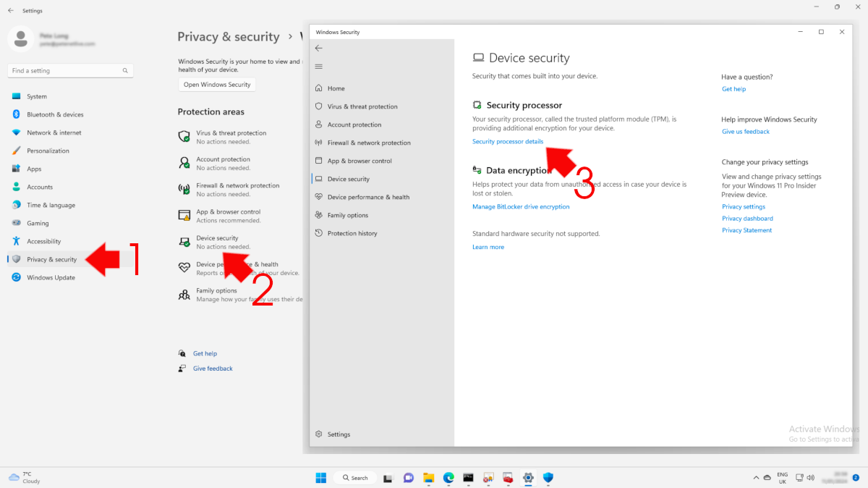Click the search magnifier icon in Find a setting box
The height and width of the screenshot is (488, 868).
click(125, 71)
